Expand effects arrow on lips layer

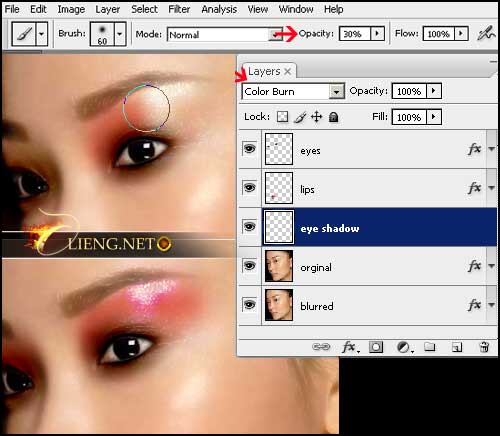click(x=491, y=188)
